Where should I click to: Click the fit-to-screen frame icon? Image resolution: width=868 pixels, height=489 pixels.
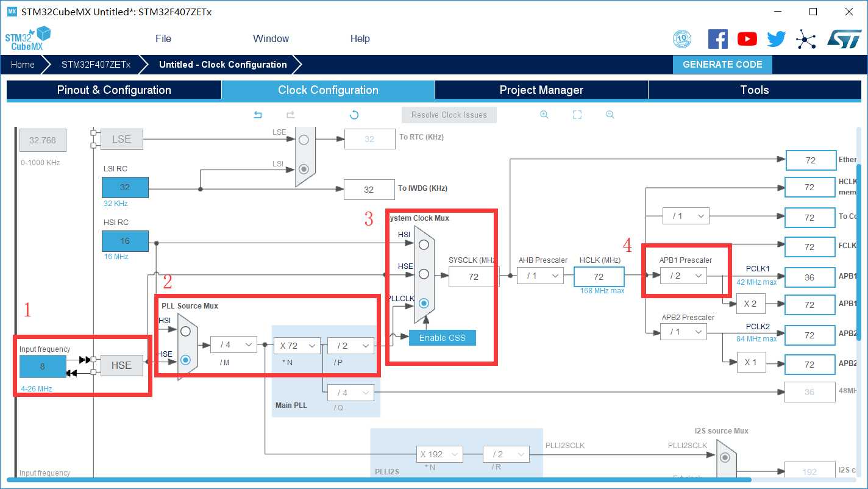577,115
